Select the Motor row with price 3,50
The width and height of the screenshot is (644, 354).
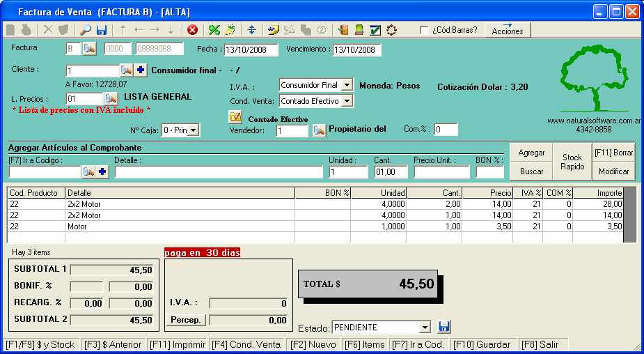point(315,226)
